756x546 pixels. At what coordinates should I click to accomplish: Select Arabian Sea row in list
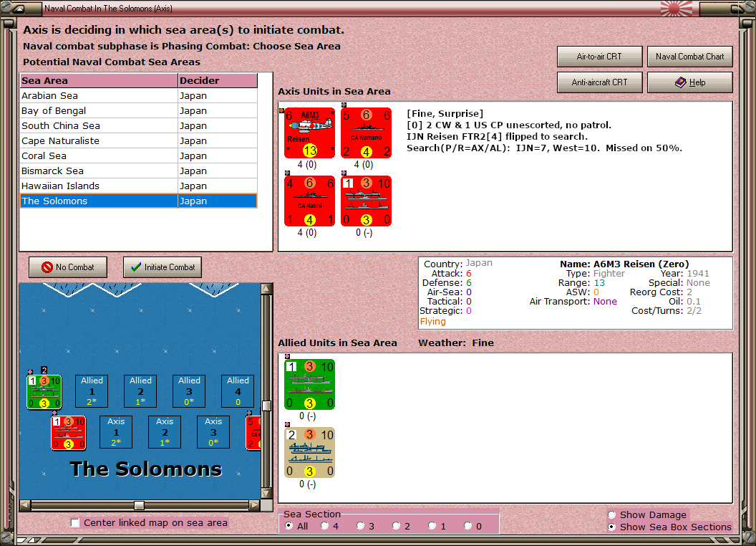139,95
